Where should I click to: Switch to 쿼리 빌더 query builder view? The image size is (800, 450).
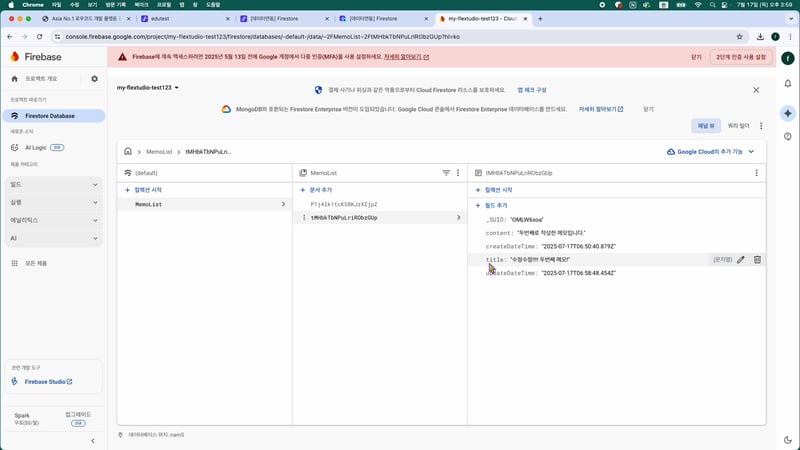[x=739, y=126]
